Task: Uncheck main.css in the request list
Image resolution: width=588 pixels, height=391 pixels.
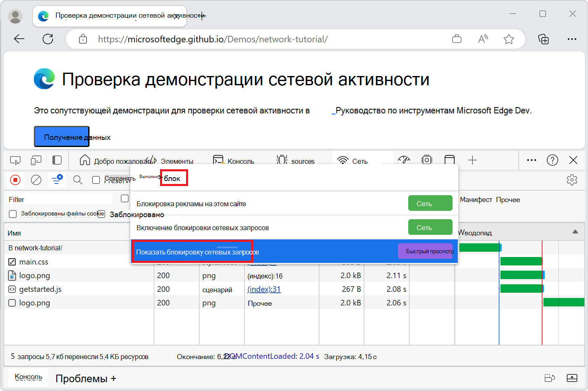Action: pos(13,261)
